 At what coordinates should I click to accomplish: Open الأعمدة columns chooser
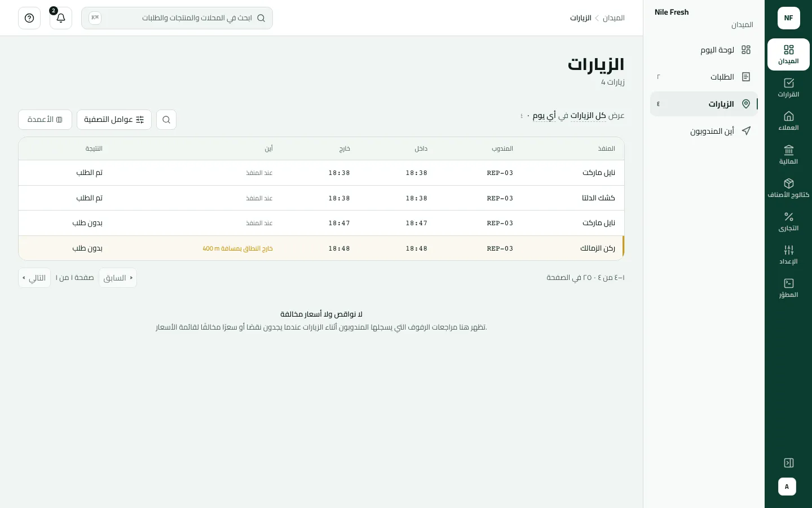pyautogui.click(x=45, y=120)
